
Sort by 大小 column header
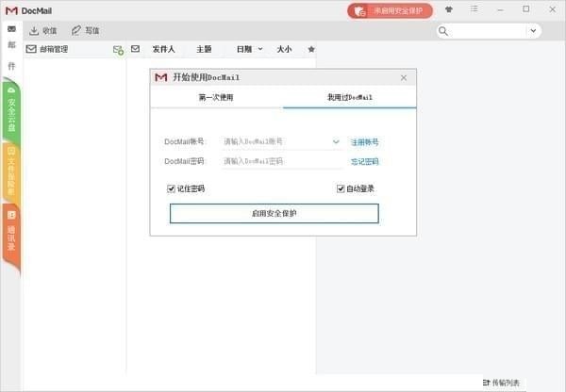[284, 49]
